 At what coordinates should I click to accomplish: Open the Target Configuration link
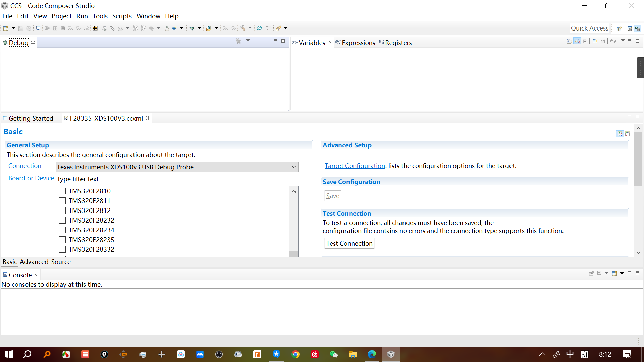tap(355, 166)
